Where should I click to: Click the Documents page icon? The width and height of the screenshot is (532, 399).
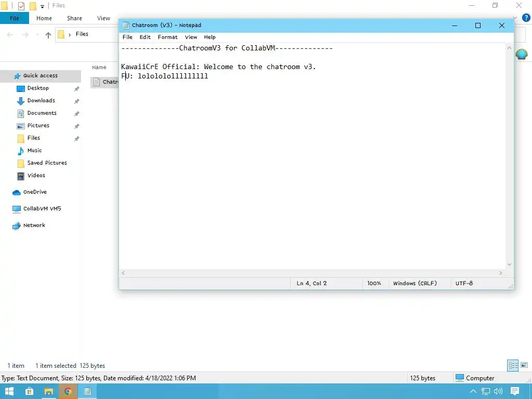click(21, 114)
